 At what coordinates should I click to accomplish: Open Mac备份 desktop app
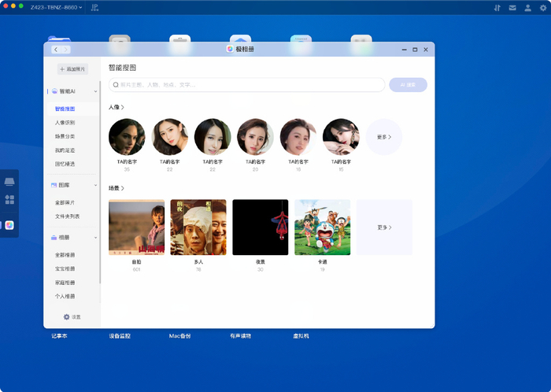click(x=180, y=336)
